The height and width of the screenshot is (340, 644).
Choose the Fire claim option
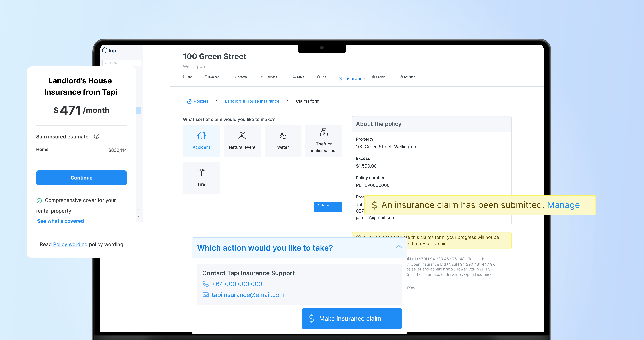click(201, 178)
